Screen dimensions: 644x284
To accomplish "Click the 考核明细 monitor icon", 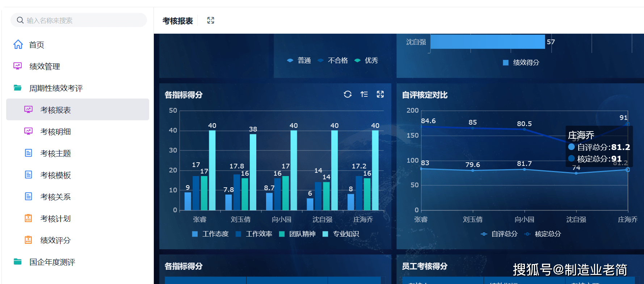I will coord(28,131).
